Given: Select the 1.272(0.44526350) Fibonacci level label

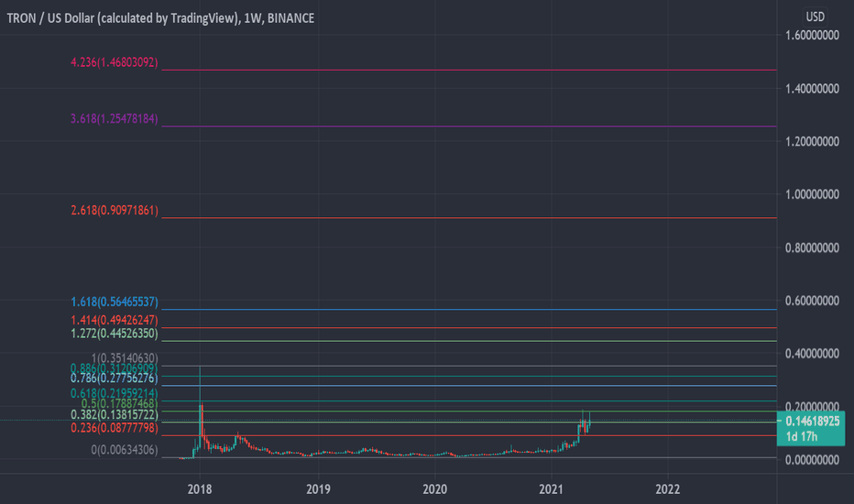Looking at the screenshot, I should coord(115,333).
